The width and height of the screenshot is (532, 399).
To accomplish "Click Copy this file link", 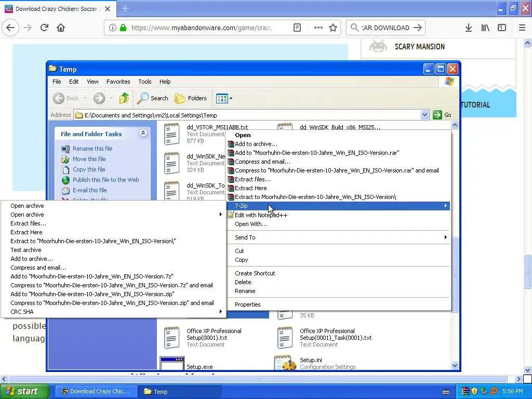I will 89,169.
